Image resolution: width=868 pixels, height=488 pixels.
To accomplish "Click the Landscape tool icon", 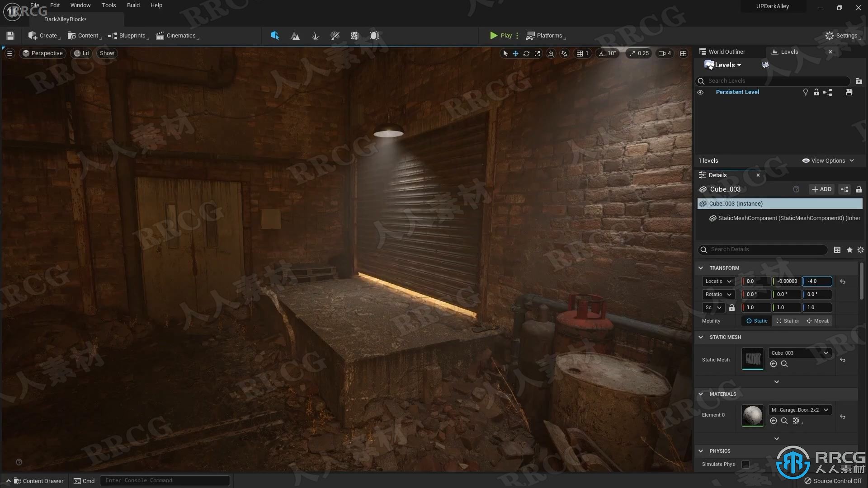I will tap(295, 36).
